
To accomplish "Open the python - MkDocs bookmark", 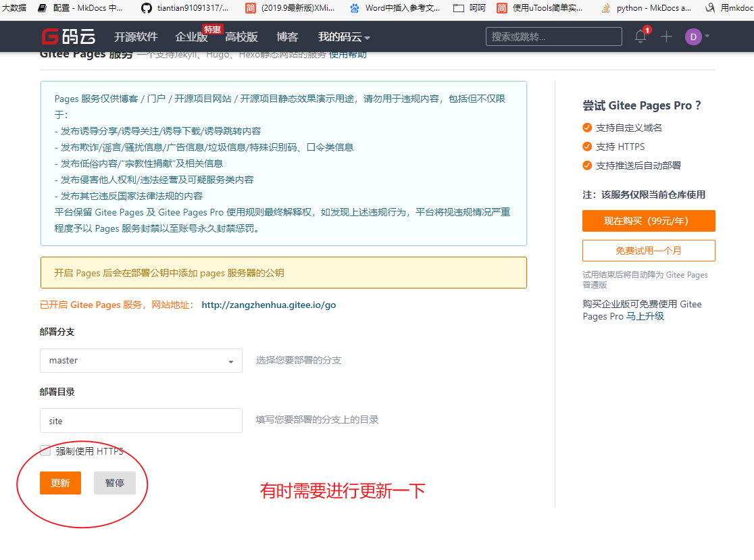I will click(x=647, y=7).
